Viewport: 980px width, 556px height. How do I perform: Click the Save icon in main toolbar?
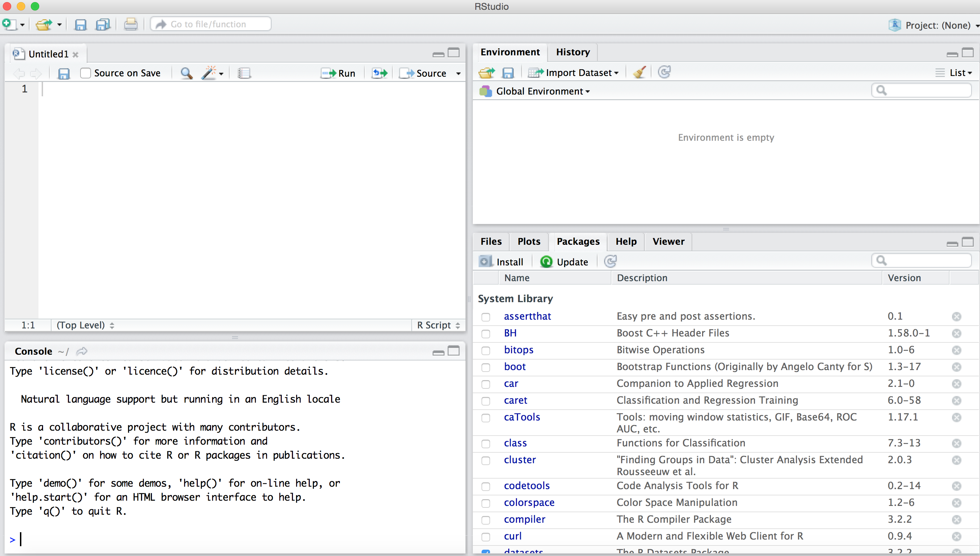click(80, 25)
